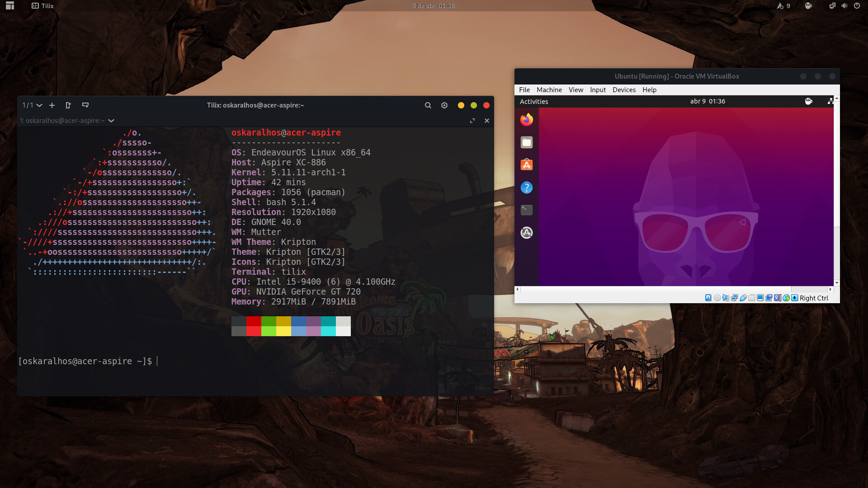The height and width of the screenshot is (488, 868).
Task: Maximize the Tilix terminal pane
Action: click(x=472, y=121)
